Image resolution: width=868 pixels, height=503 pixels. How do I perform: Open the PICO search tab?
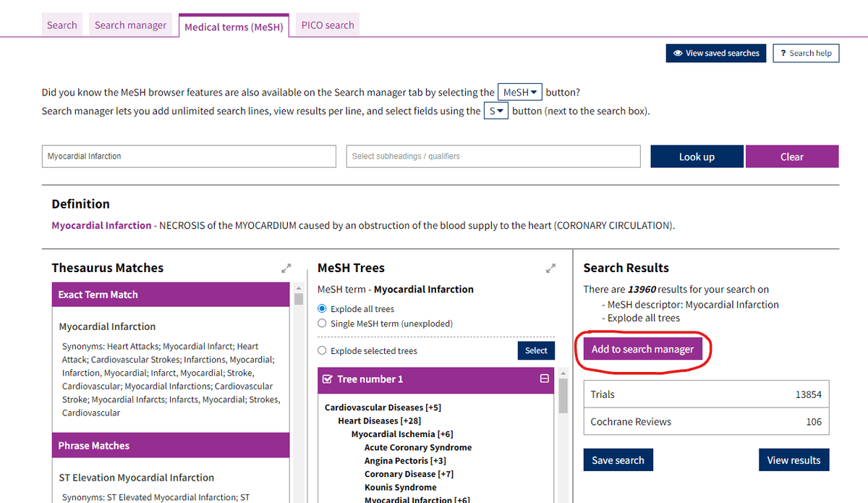click(328, 25)
